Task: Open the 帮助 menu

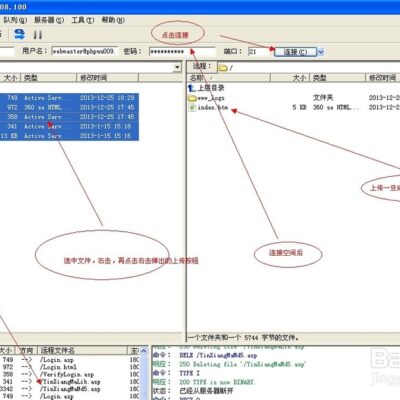Action: click(113, 20)
